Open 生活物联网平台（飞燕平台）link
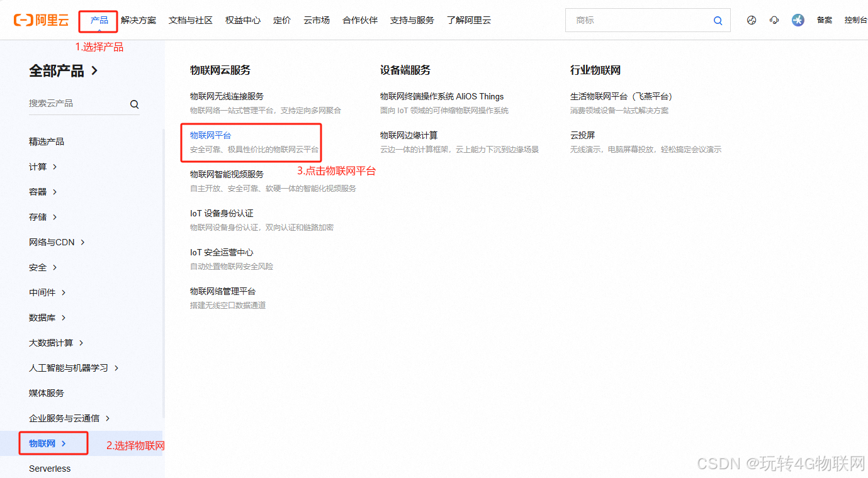The width and height of the screenshot is (868, 478). pos(621,96)
